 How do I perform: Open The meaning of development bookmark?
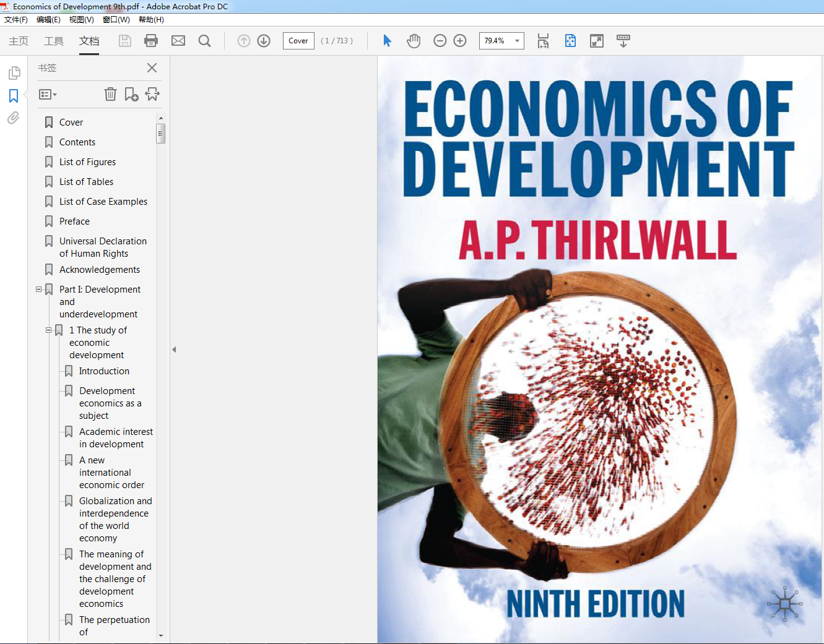[115, 579]
